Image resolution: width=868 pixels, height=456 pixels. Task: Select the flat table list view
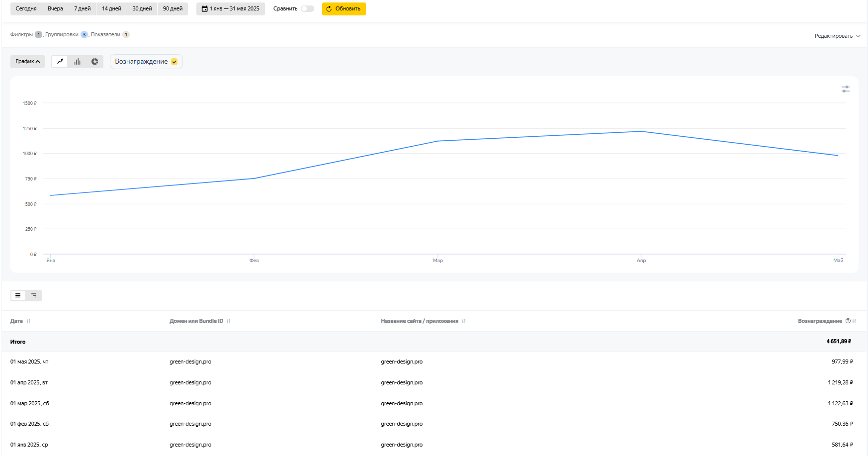[18, 295]
